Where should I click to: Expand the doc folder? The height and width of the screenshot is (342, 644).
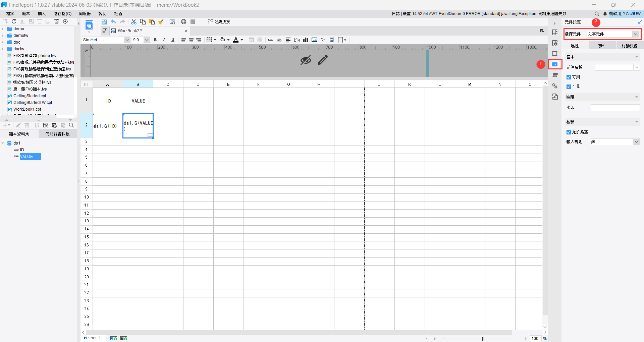[x=3, y=42]
